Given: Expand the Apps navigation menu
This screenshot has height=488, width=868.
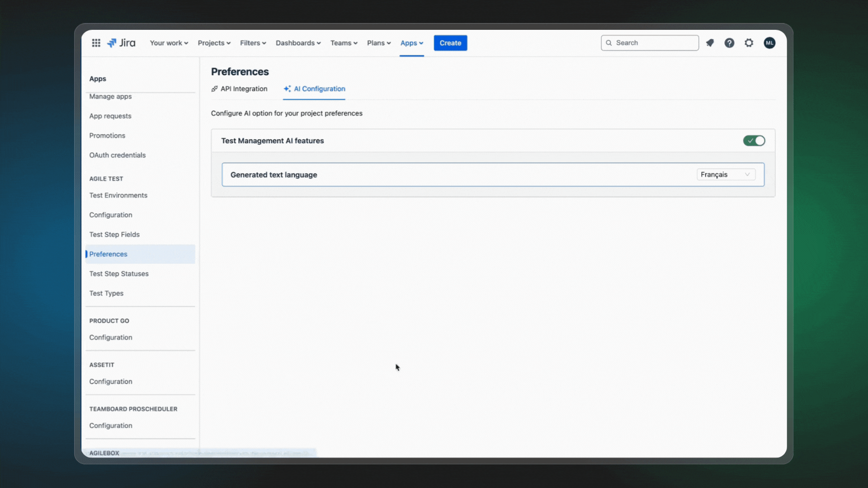Looking at the screenshot, I should (x=411, y=43).
